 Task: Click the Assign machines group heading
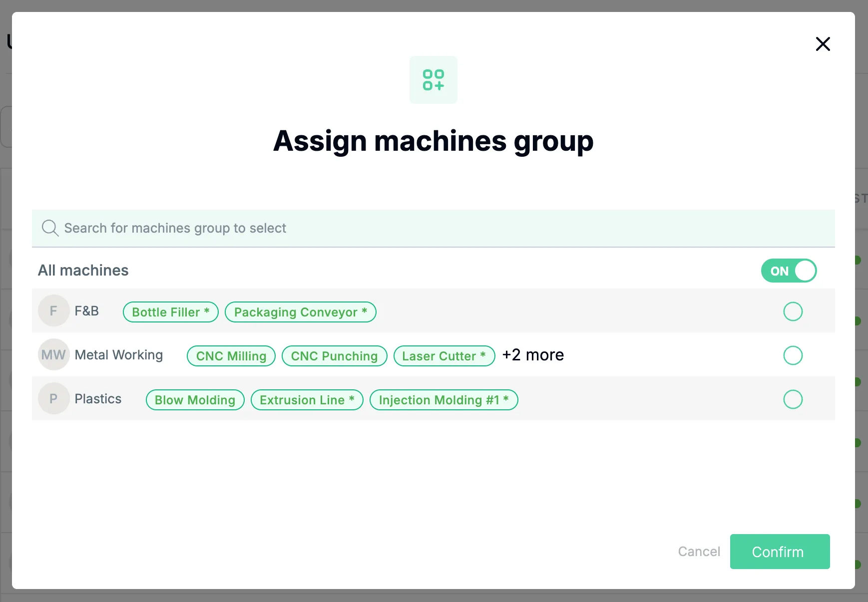(x=434, y=141)
